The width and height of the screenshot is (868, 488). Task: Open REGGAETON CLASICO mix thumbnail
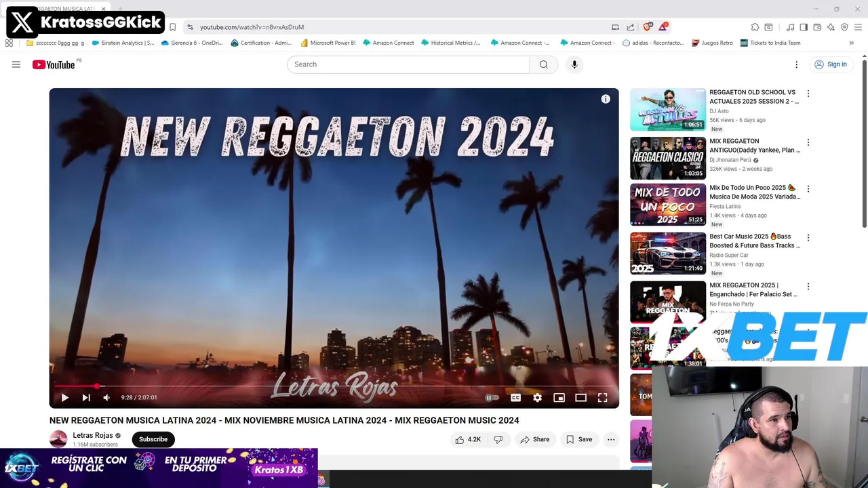pos(668,158)
